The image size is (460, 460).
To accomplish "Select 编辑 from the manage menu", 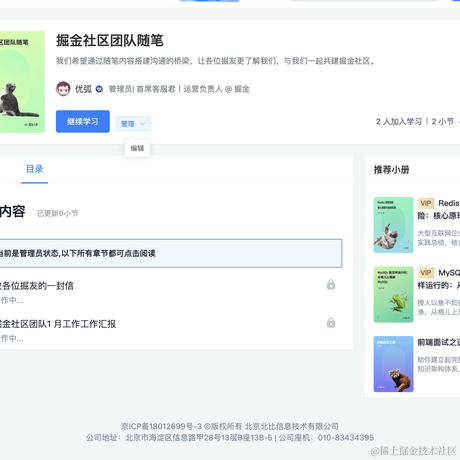I will 137,148.
